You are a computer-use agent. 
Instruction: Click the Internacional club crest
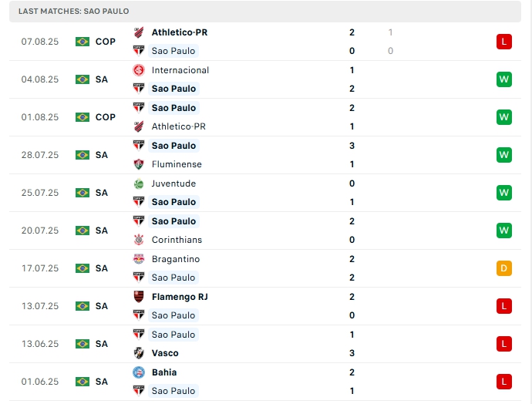139,70
